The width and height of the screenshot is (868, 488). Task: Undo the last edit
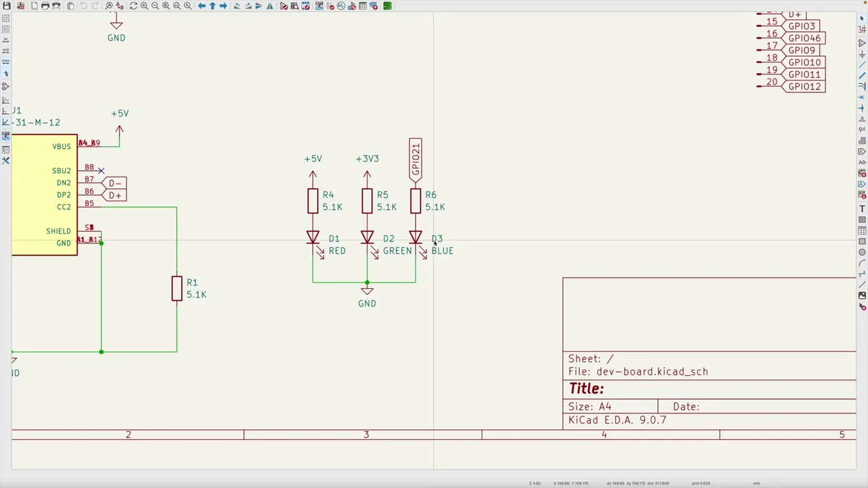point(83,6)
